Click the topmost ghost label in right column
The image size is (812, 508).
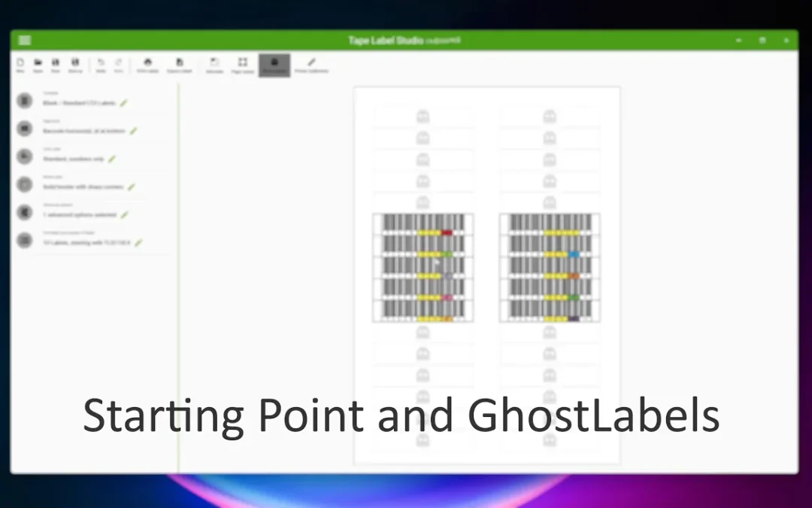tap(550, 117)
